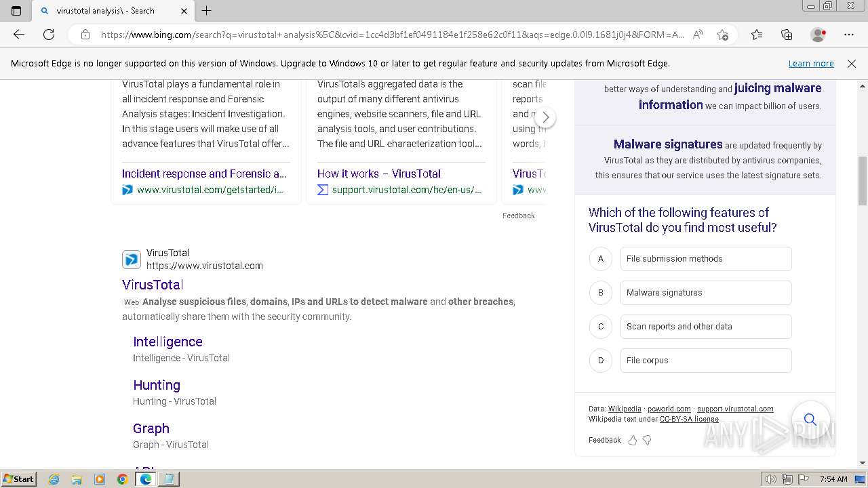Open the tab actions menu icon
This screenshot has height=488, width=868.
pyautogui.click(x=16, y=11)
